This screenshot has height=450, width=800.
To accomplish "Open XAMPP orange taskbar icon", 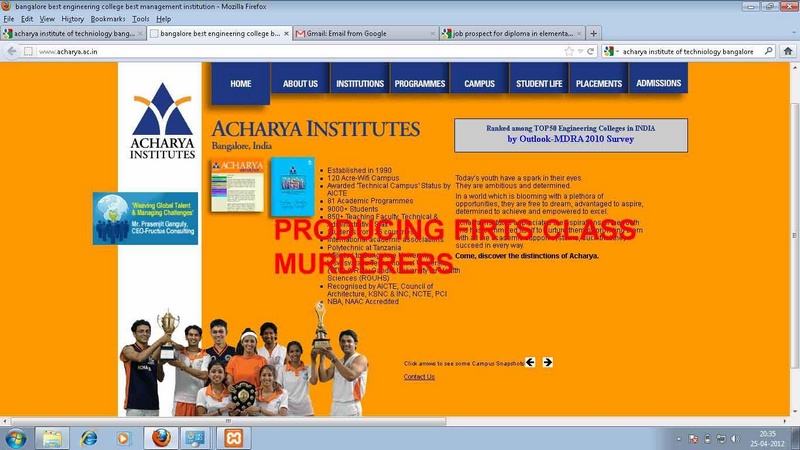I will [x=233, y=438].
